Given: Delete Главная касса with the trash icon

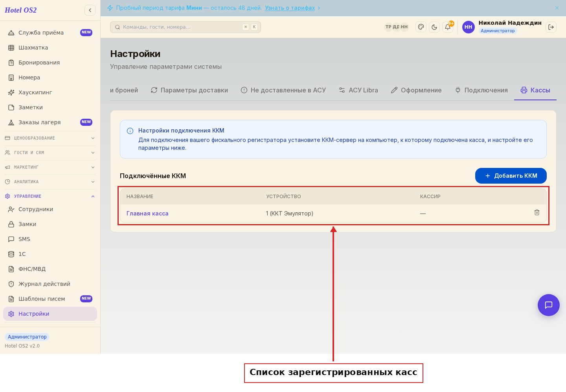Looking at the screenshot, I should click(x=537, y=213).
